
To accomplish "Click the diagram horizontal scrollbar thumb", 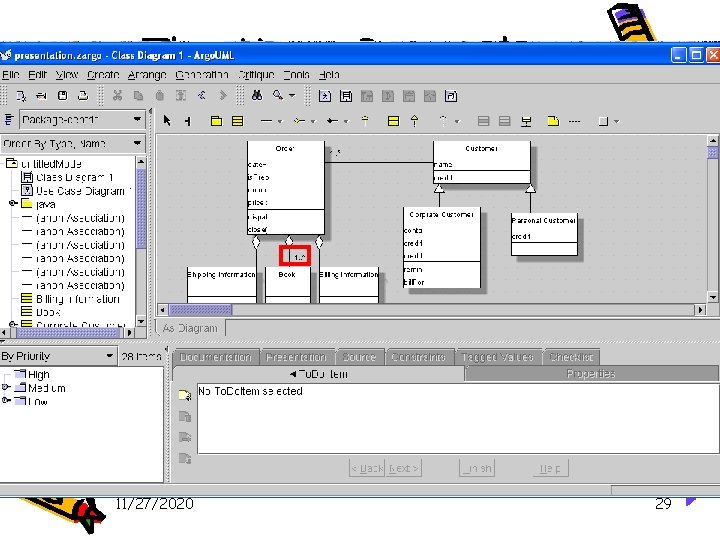I will tap(201, 310).
